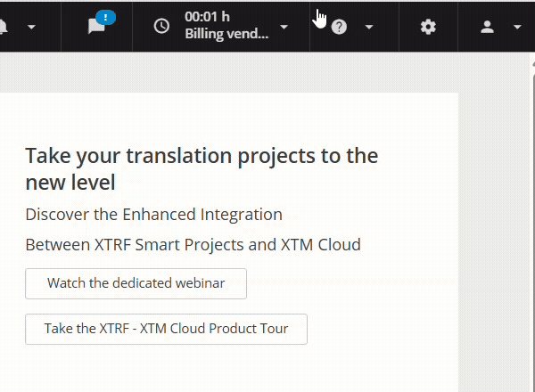
Task: Click the vertical scrollbar on the right edge
Action: click(533, 232)
